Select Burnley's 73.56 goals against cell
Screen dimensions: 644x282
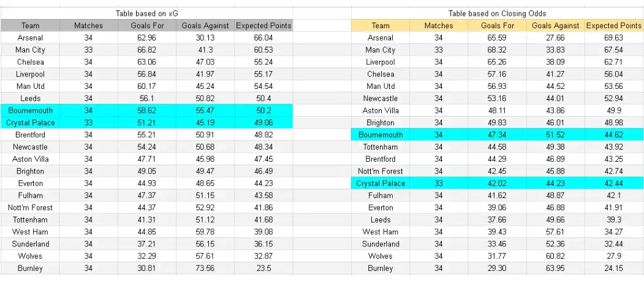click(205, 269)
